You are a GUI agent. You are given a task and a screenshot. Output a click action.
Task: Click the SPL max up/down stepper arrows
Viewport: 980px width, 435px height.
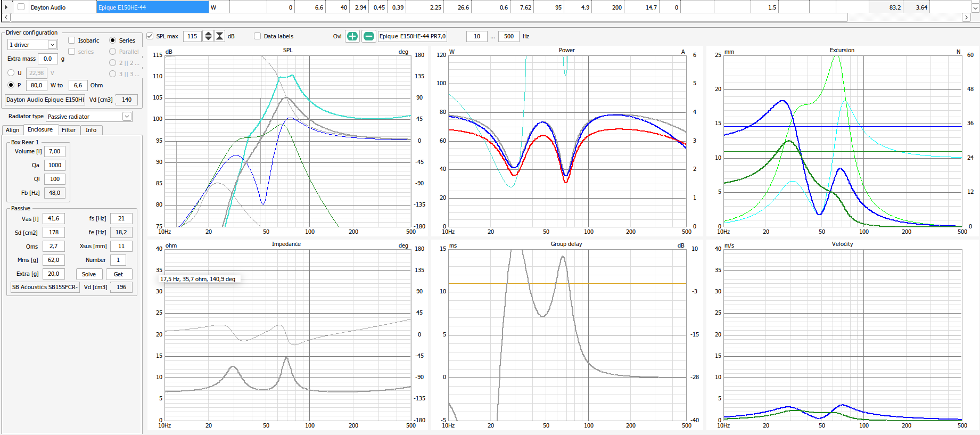(209, 36)
